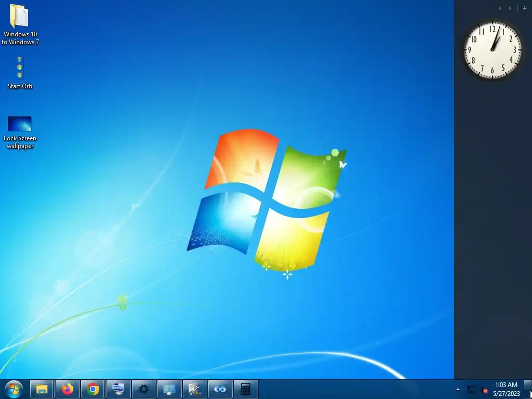Open the computer-monitor icon next to Chrome
This screenshot has width=532, height=399.
(x=118, y=389)
